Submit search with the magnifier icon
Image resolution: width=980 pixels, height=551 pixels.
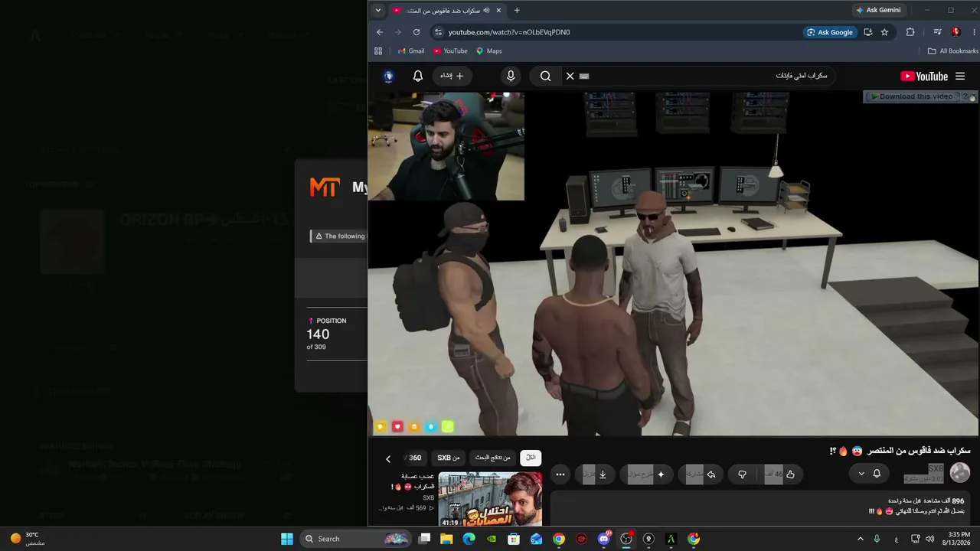coord(546,77)
